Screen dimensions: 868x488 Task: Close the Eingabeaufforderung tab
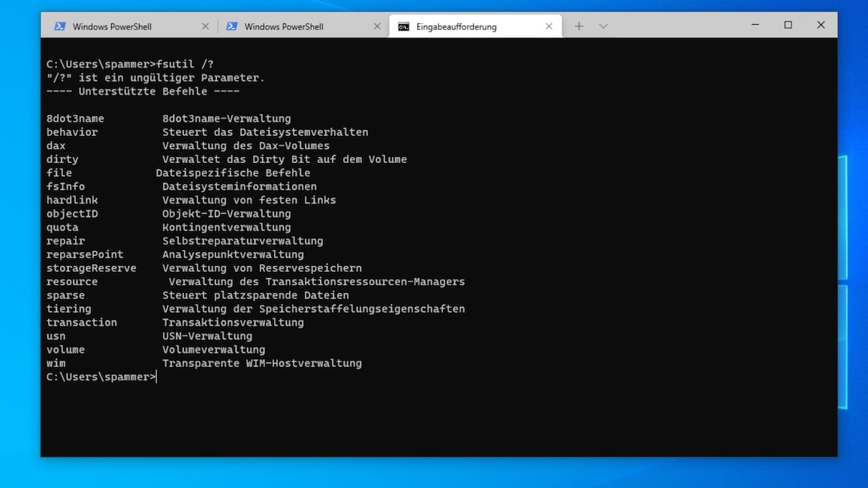coord(547,26)
